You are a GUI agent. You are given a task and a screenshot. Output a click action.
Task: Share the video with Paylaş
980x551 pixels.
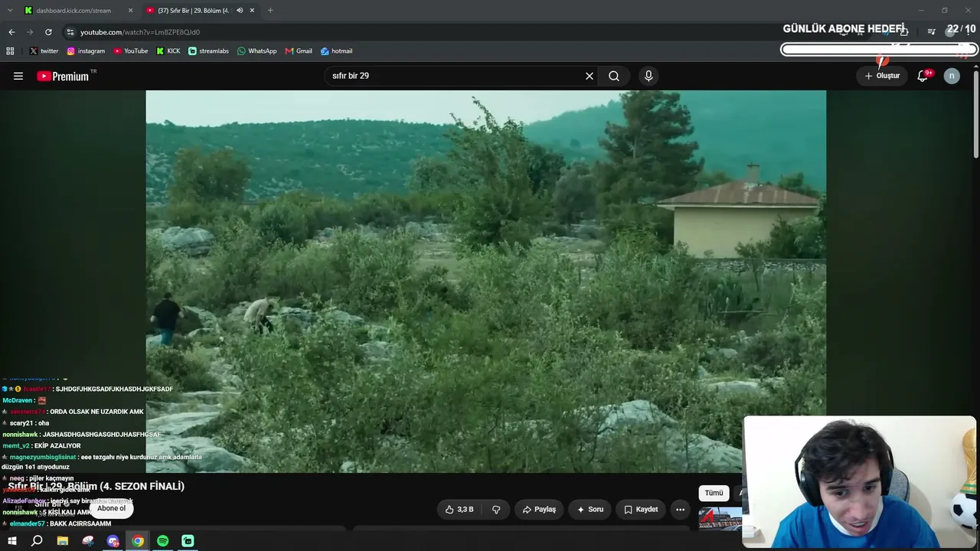click(x=539, y=510)
